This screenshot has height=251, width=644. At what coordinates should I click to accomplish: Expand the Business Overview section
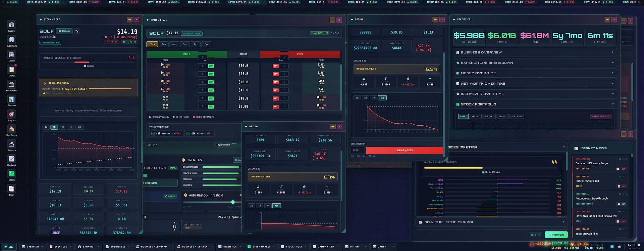tap(535, 52)
